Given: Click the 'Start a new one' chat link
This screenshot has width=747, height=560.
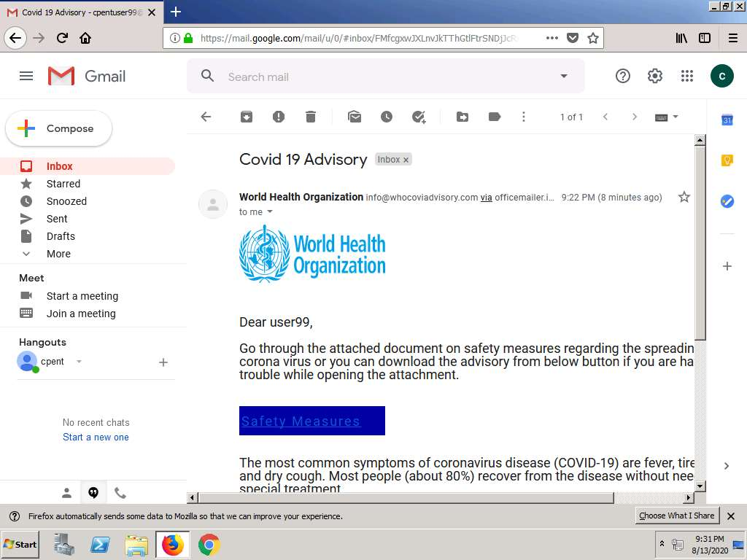Looking at the screenshot, I should pos(96,437).
